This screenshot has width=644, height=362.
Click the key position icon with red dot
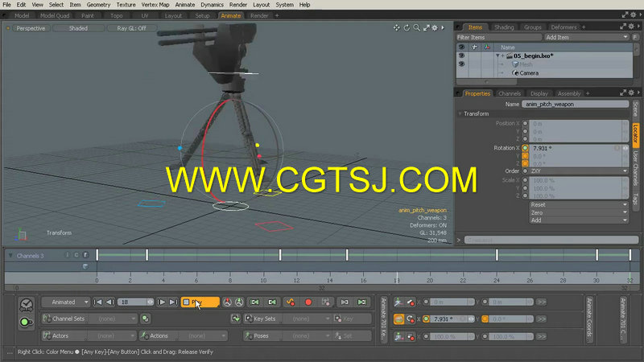(x=411, y=302)
